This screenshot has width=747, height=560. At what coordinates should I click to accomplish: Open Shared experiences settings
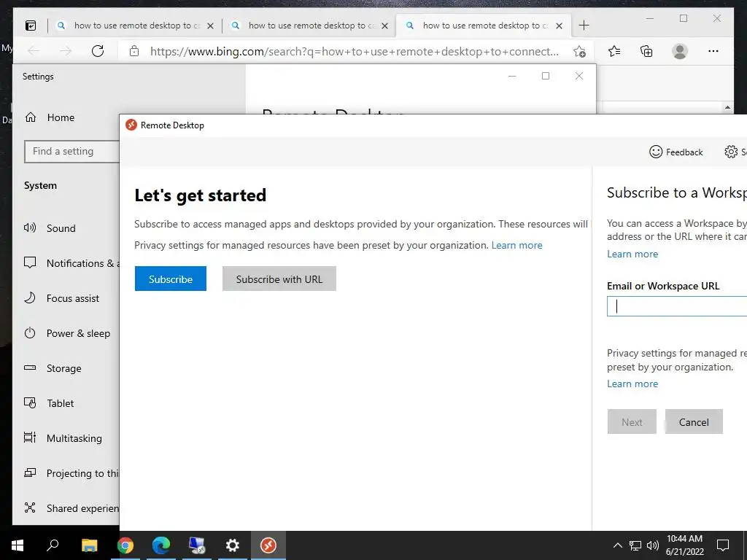coord(71,508)
